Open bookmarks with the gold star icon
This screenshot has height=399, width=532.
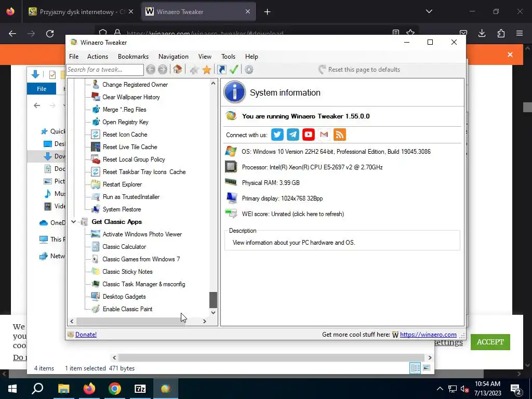point(207,70)
